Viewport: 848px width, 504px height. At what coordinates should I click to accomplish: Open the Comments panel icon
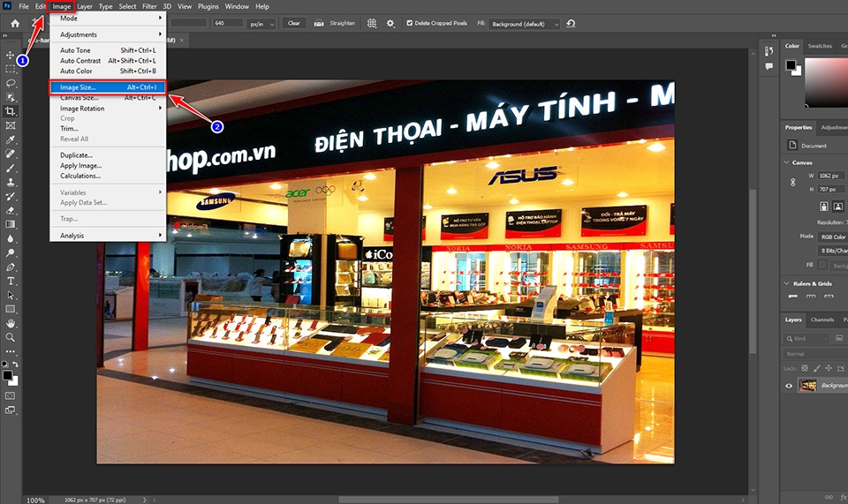pos(768,66)
